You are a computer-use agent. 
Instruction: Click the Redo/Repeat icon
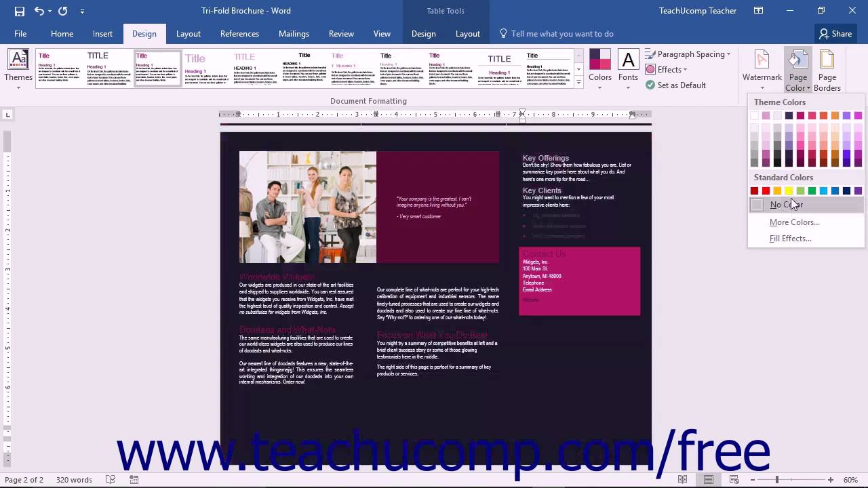point(63,11)
